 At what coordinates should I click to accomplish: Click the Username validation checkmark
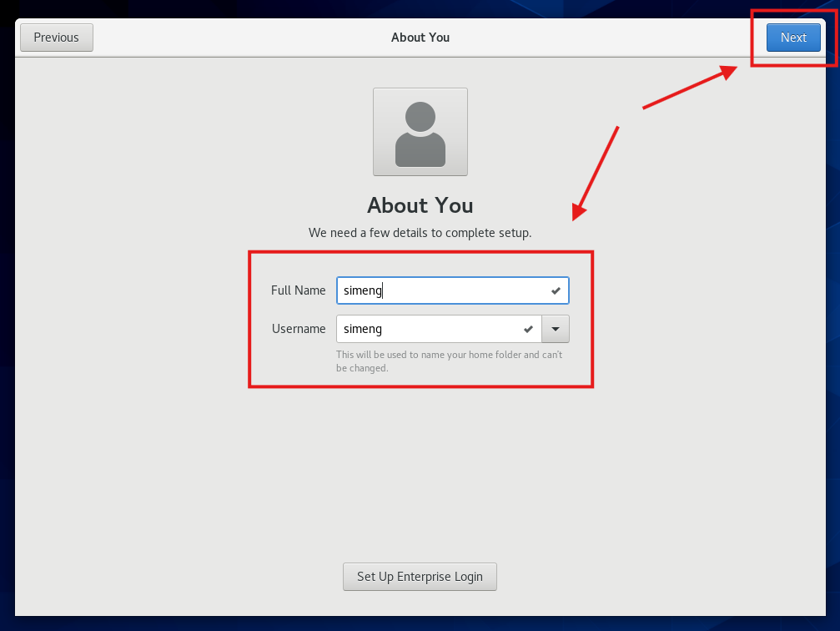pyautogui.click(x=528, y=329)
